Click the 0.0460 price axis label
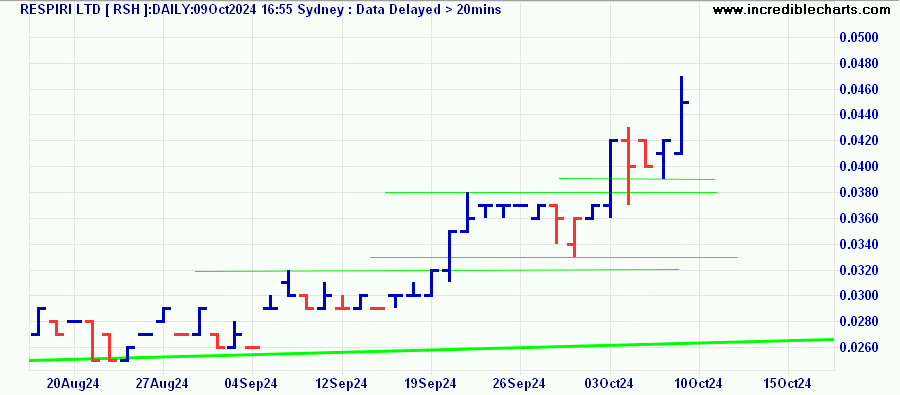This screenshot has width=900, height=395. tap(859, 90)
